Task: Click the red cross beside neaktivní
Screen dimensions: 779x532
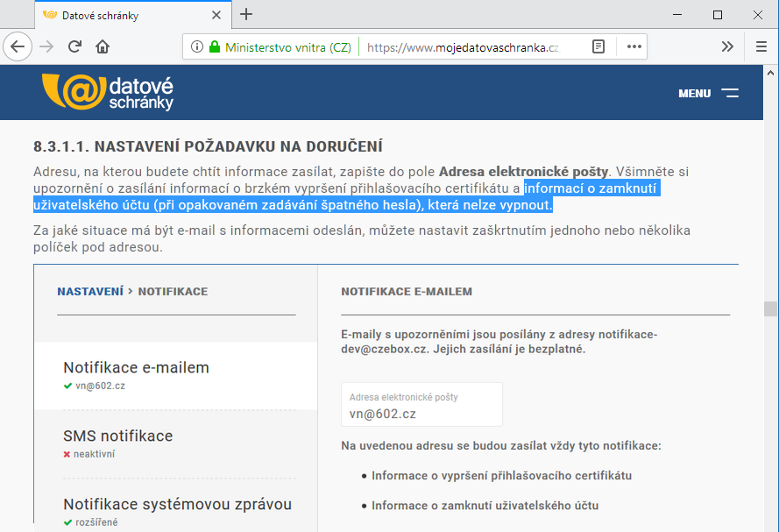Action: [67, 454]
